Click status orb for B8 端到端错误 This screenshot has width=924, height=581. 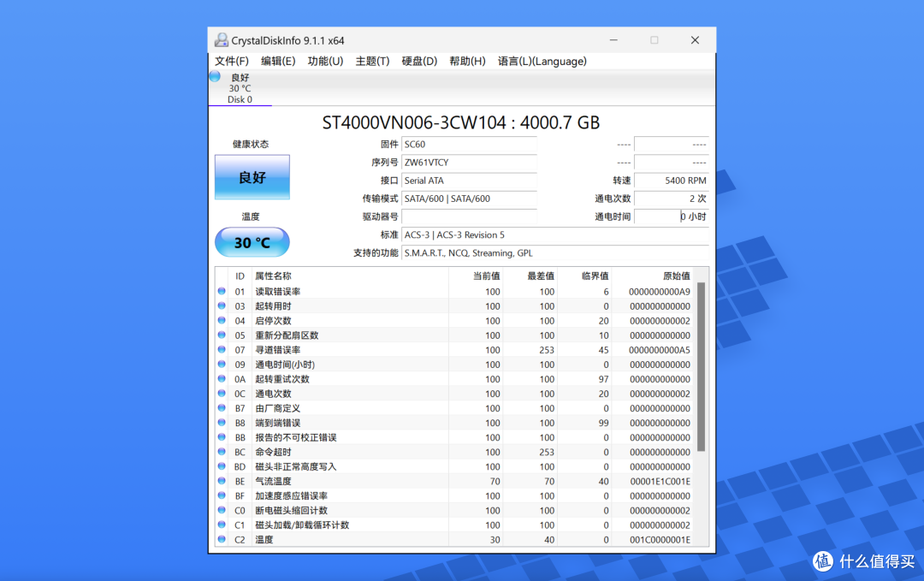[222, 423]
